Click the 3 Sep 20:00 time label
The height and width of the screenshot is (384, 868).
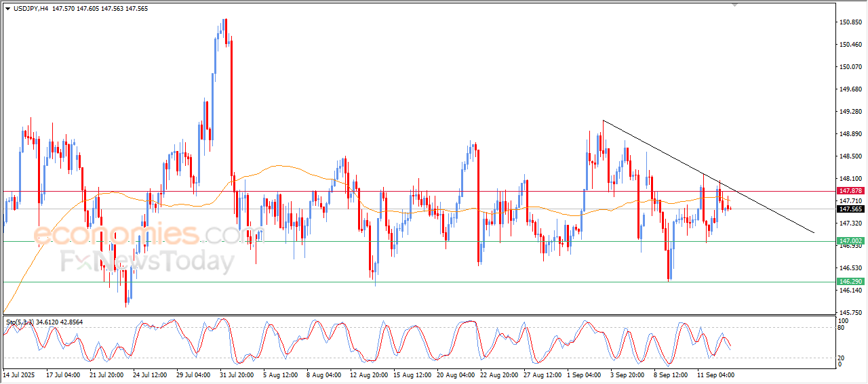click(x=627, y=375)
